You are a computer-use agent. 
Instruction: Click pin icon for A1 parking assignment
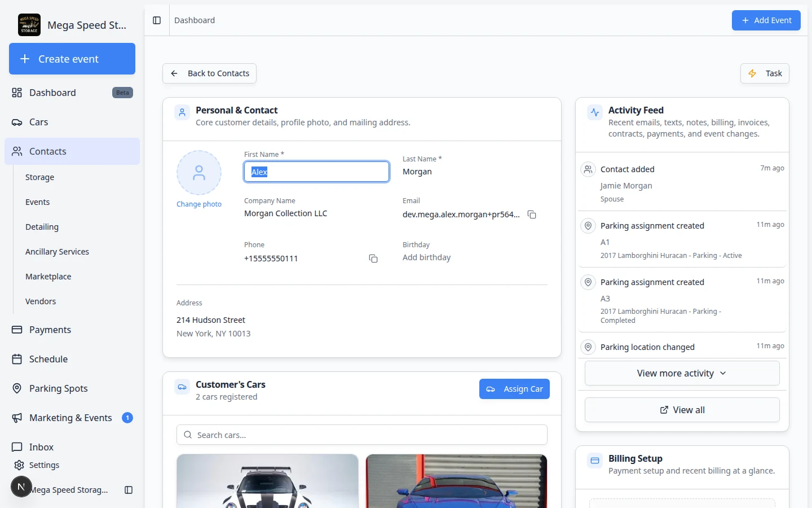coord(588,226)
